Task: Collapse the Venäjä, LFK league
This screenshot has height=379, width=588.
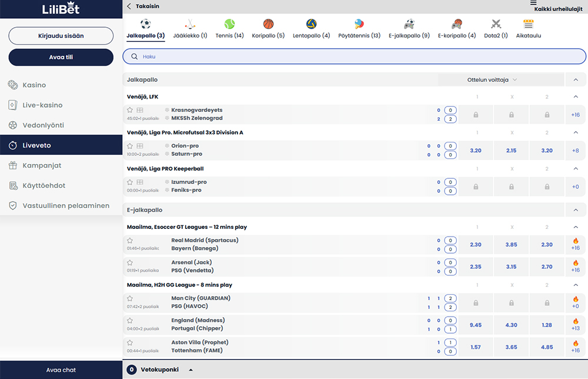Action: click(576, 97)
